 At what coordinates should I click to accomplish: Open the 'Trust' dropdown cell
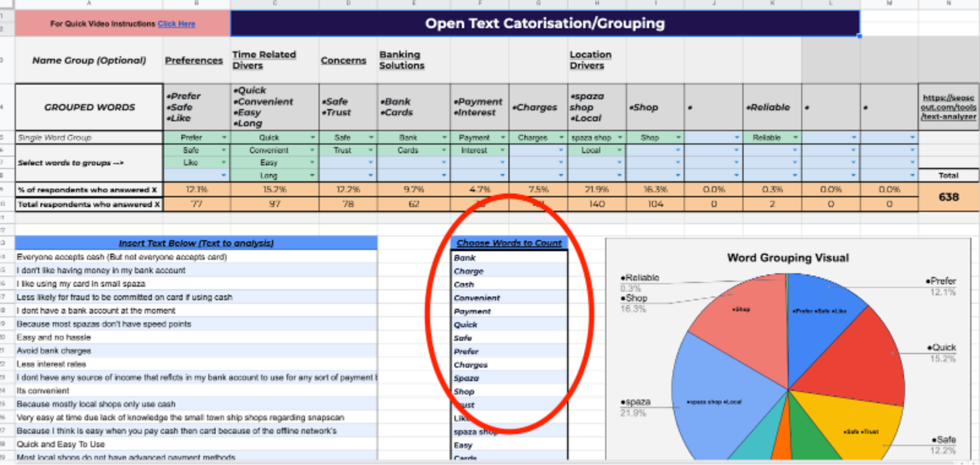pos(348,150)
